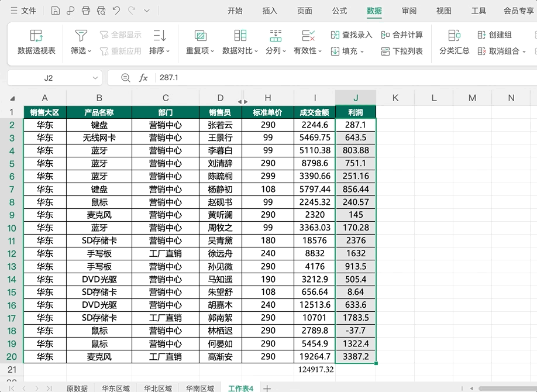This screenshot has height=392, width=537.
Task: Click the formula bar showing 287.1
Action: point(346,78)
